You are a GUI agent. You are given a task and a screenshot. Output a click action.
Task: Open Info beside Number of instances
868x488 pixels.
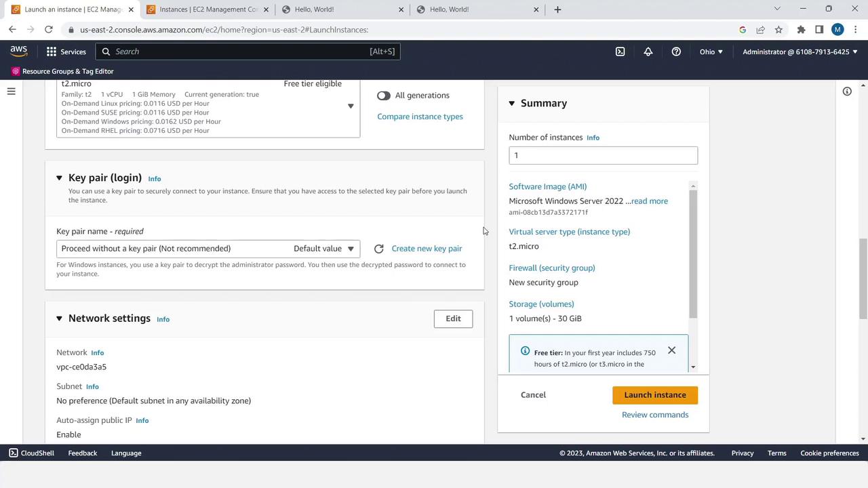point(593,138)
